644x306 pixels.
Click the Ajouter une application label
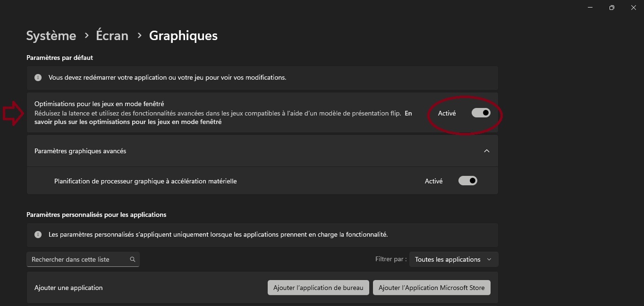(68, 288)
